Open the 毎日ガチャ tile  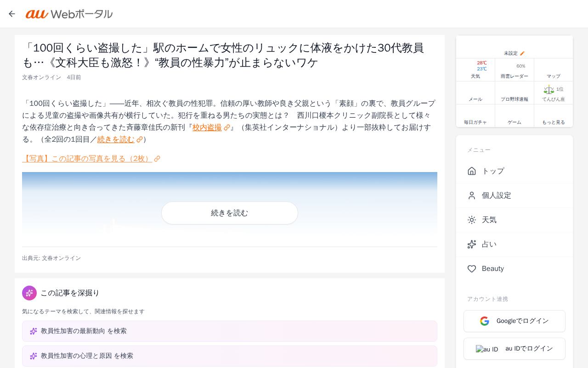click(x=475, y=116)
